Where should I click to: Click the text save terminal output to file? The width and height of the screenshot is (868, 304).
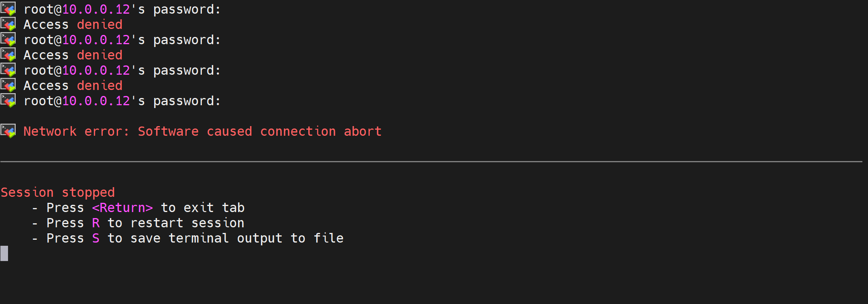(237, 238)
